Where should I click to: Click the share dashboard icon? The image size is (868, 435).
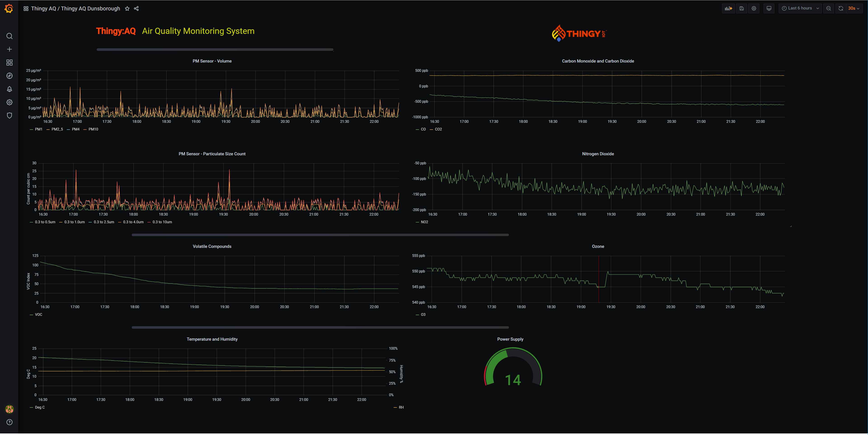pyautogui.click(x=136, y=8)
